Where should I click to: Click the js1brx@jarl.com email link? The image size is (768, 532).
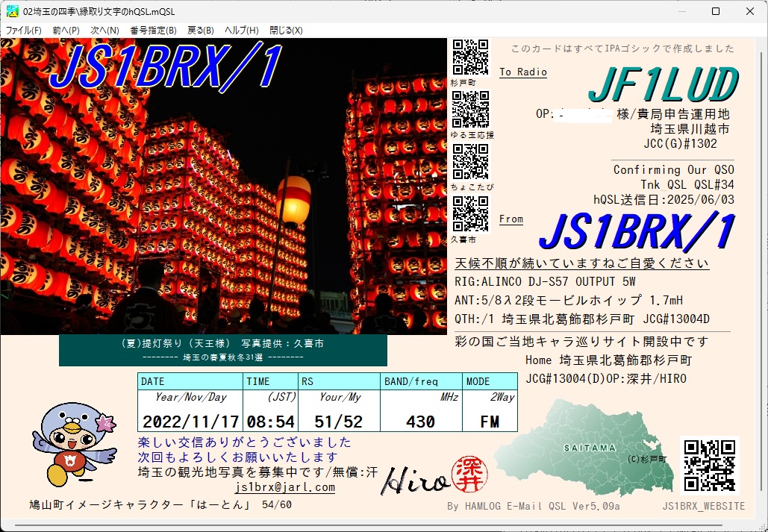click(284, 487)
